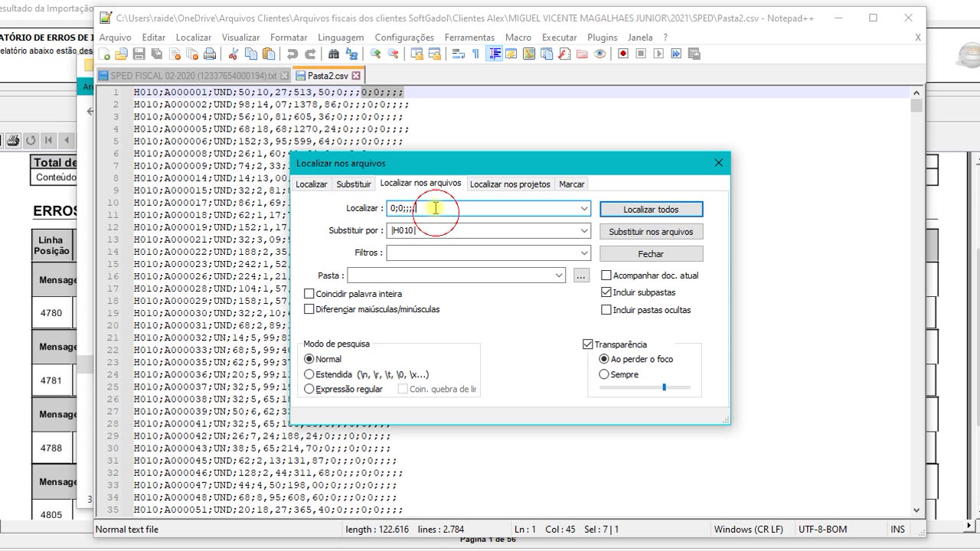The width and height of the screenshot is (980, 551).
Task: Open the Arquivo menu
Action: click(x=116, y=37)
